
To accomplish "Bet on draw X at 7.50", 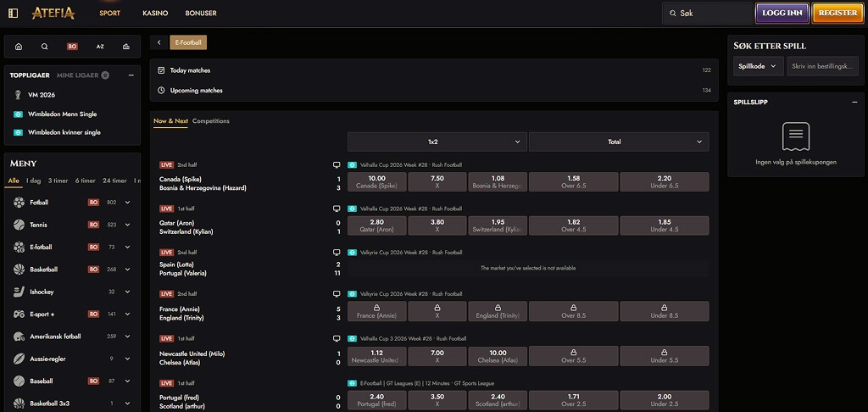I will coord(437,182).
